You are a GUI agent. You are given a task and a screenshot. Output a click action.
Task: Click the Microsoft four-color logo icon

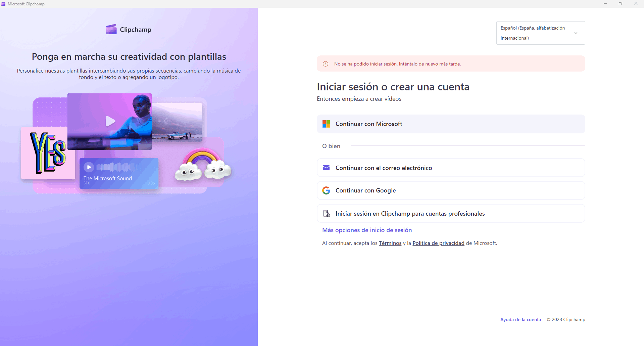click(x=326, y=124)
